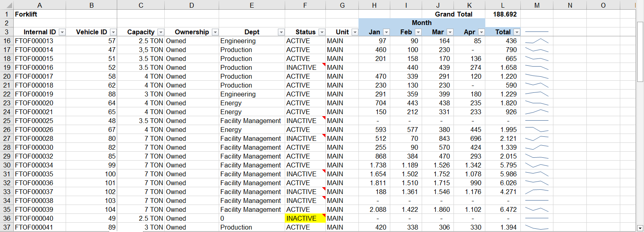Click the sparkline in row 30
Viewport: 644px width, 232px height.
point(537,165)
